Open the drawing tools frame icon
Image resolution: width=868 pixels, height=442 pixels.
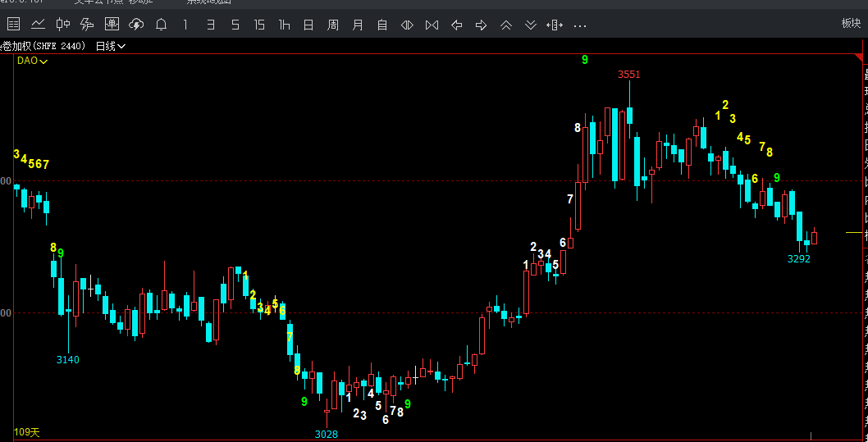coord(112,25)
